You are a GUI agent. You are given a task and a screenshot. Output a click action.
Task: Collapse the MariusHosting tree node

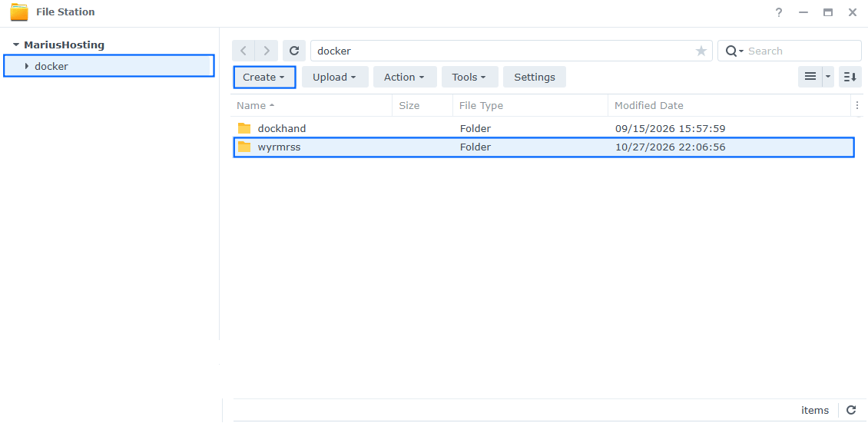16,45
